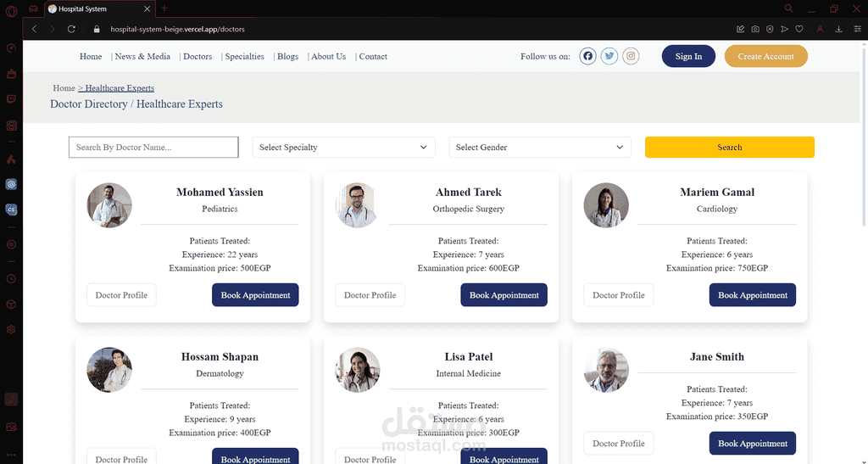Screen dimensions: 868x464
Task: Open the Player icon in sidebar
Action: pos(11,245)
